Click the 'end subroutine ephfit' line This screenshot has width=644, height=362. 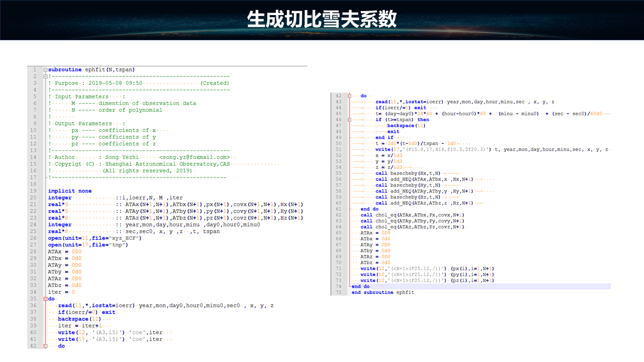tap(382, 293)
